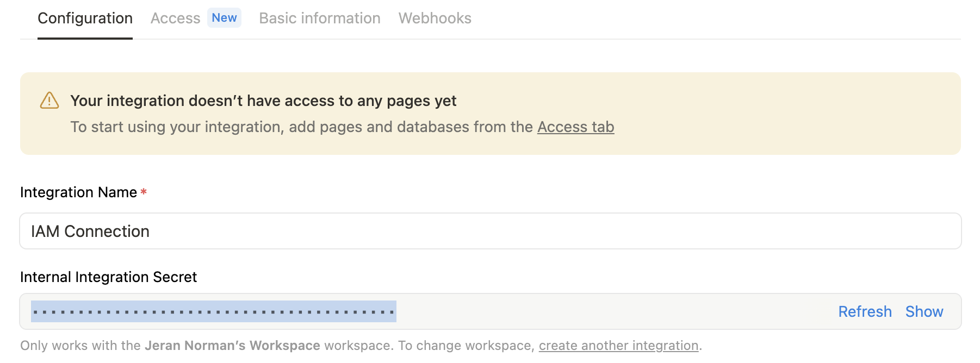Image resolution: width=980 pixels, height=363 pixels.
Task: Open the Access tab from the tab bar
Action: pos(175,18)
